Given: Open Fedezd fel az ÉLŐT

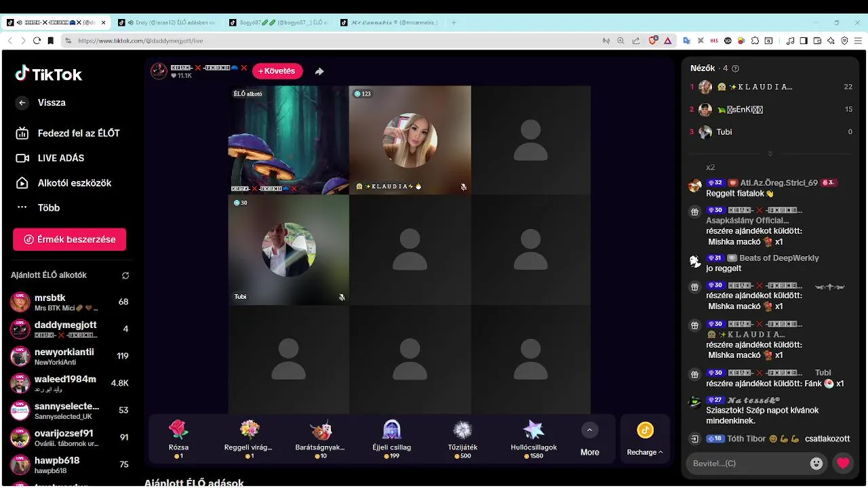Looking at the screenshot, I should pyautogui.click(x=68, y=134).
